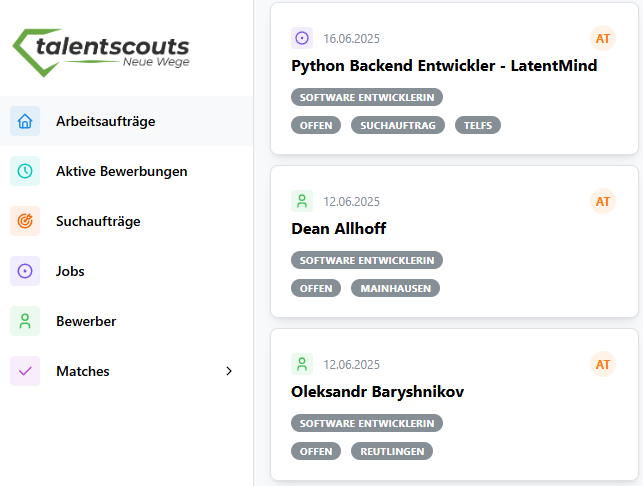Click the Matches checkmark icon
Screen dimensions: 643x486
coord(25,371)
